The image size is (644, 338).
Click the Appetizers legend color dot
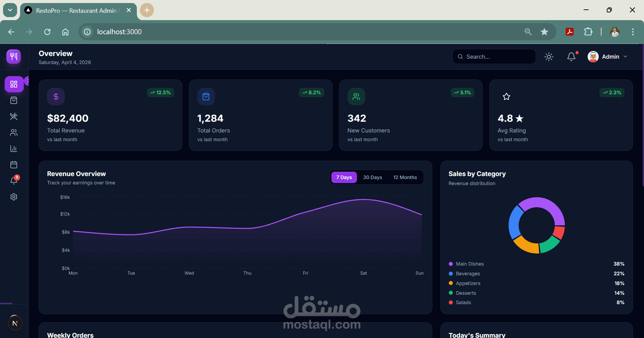(451, 283)
